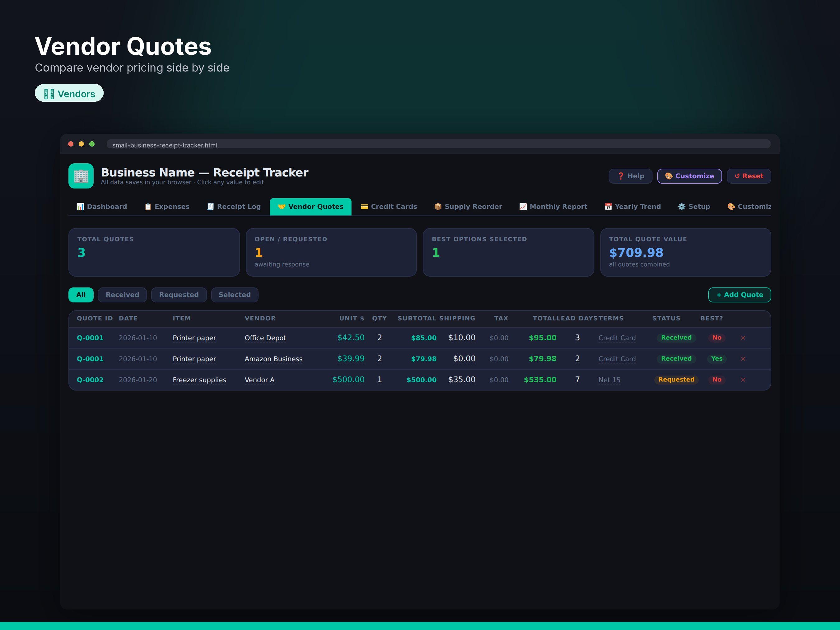Screen dimensions: 840x630
Task: Open the Setup tab
Action: [694, 207]
